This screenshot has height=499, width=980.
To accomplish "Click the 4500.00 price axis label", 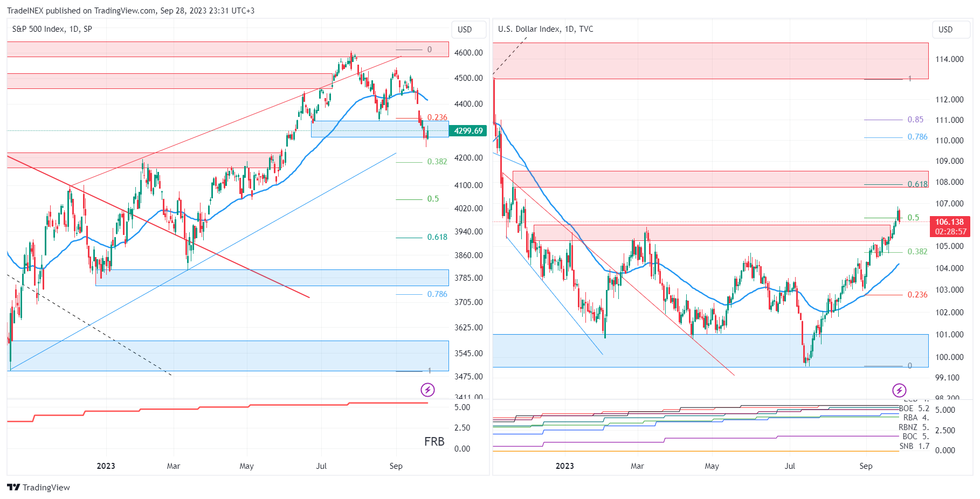I will (x=468, y=78).
